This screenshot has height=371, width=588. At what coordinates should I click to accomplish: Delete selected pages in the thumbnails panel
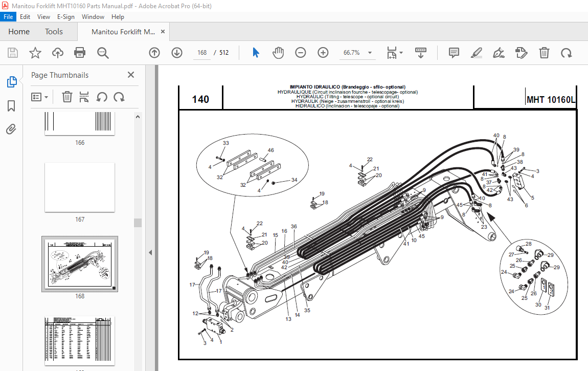(x=67, y=97)
